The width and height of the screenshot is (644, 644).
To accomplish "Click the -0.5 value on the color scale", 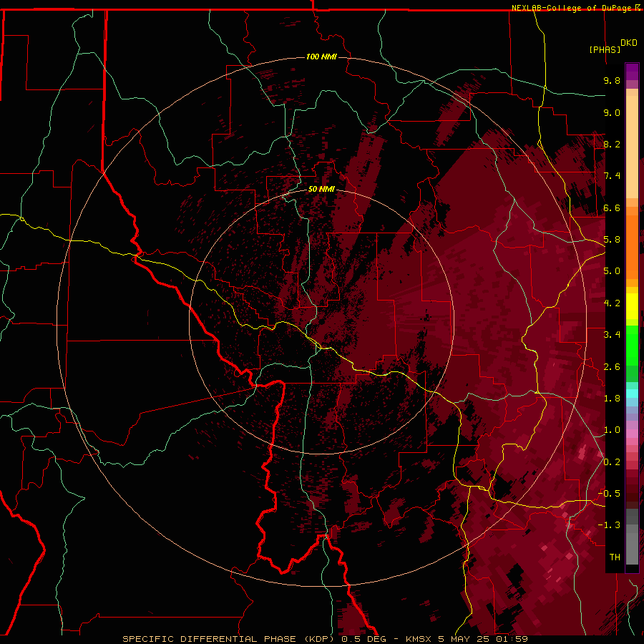I will click(609, 494).
